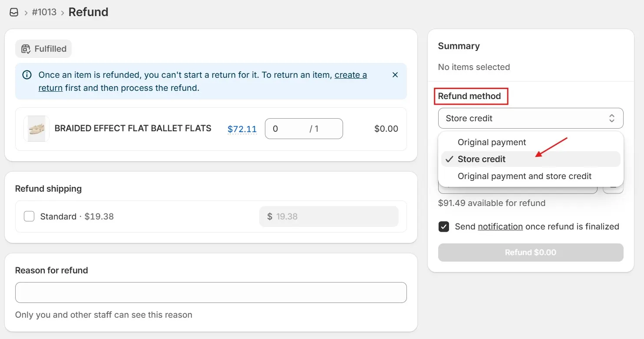The height and width of the screenshot is (339, 644).
Task: Click the 'No items selected' summary text
Action: (x=474, y=67)
